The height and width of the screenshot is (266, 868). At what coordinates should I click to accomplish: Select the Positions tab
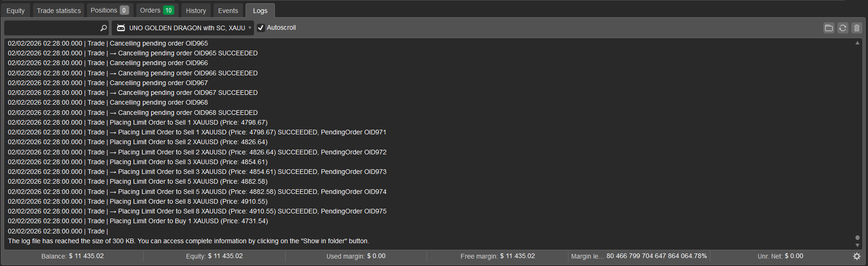110,10
